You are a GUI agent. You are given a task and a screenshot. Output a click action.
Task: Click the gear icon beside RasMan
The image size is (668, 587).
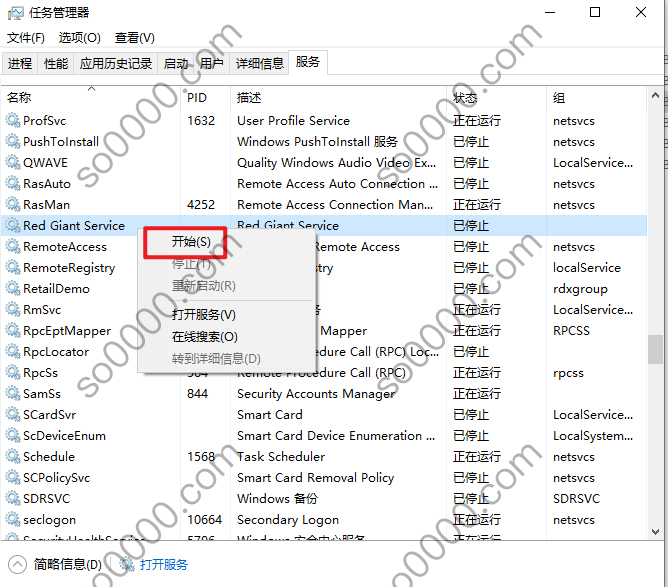pos(13,204)
